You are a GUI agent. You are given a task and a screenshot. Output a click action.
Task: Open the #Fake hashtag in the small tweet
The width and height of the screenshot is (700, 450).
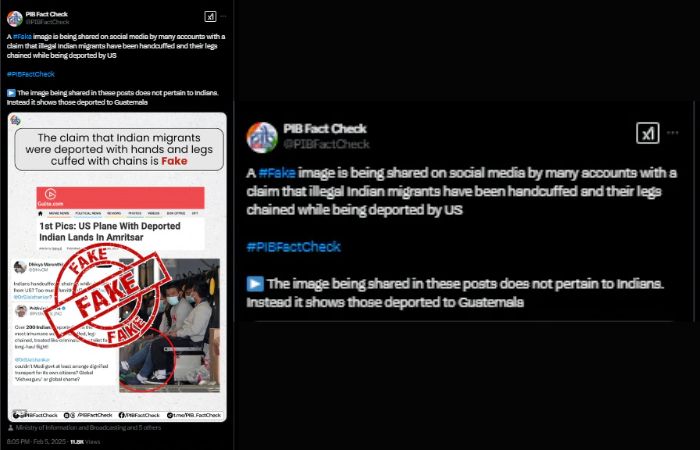pyautogui.click(x=22, y=37)
